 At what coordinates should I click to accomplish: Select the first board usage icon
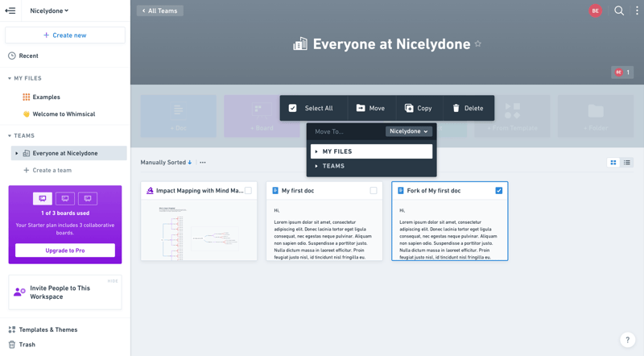[43, 199]
